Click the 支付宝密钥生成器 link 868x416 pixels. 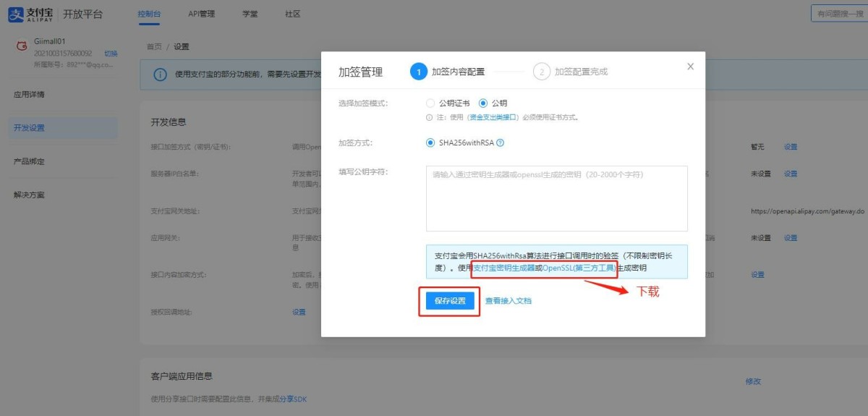coord(503,268)
